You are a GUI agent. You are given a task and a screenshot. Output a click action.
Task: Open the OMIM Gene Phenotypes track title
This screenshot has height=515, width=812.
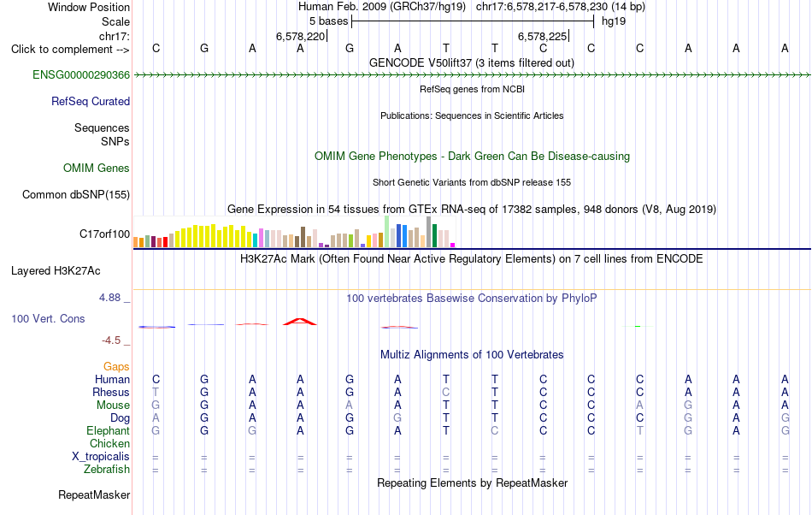(472, 157)
